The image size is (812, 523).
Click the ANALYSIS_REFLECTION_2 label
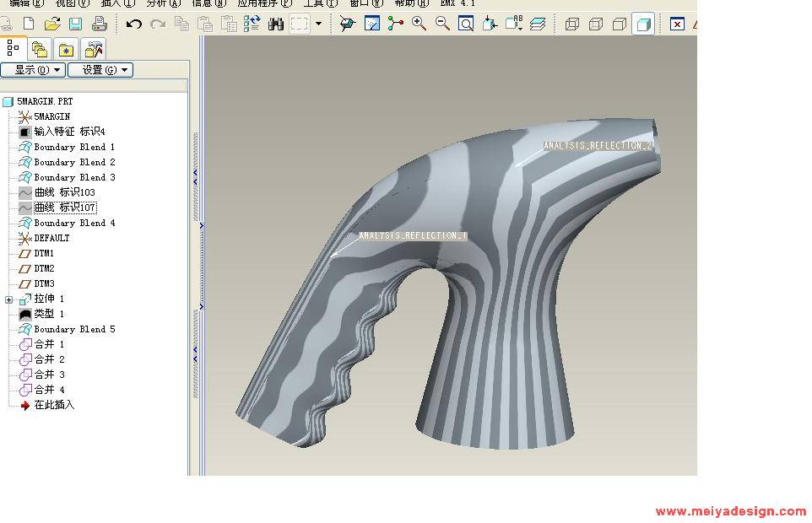click(x=597, y=146)
